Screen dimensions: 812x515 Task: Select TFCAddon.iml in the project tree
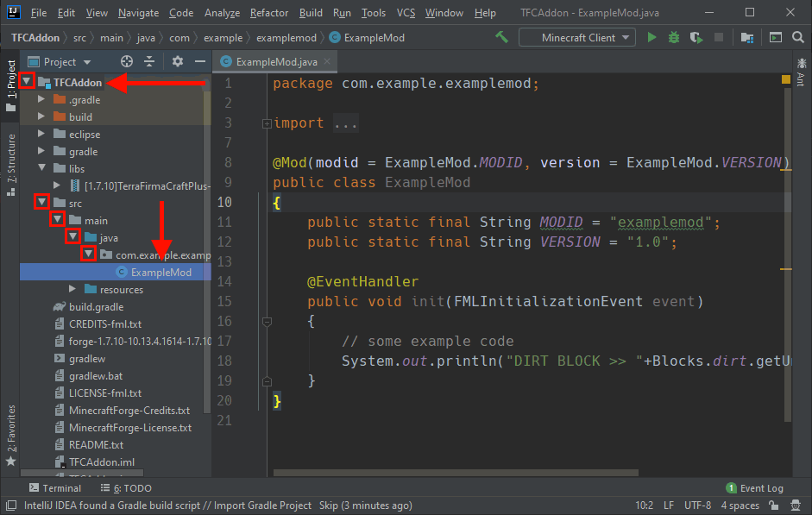click(x=102, y=462)
